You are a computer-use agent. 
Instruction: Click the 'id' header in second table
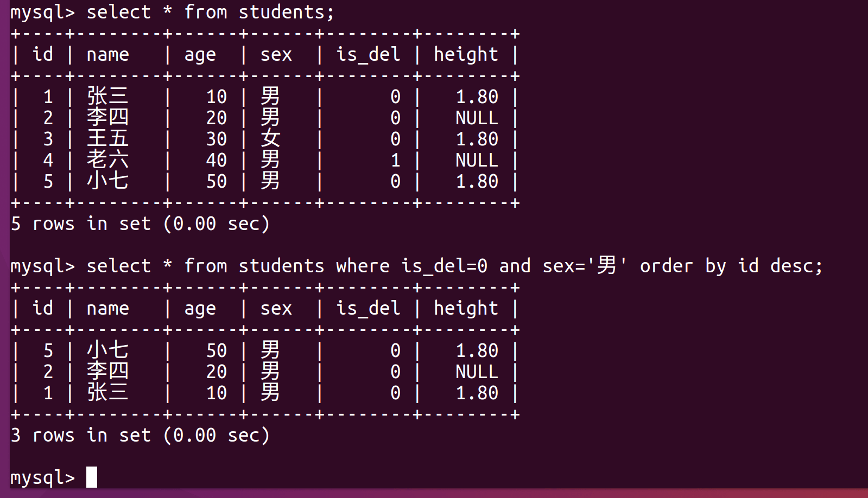[x=43, y=308]
